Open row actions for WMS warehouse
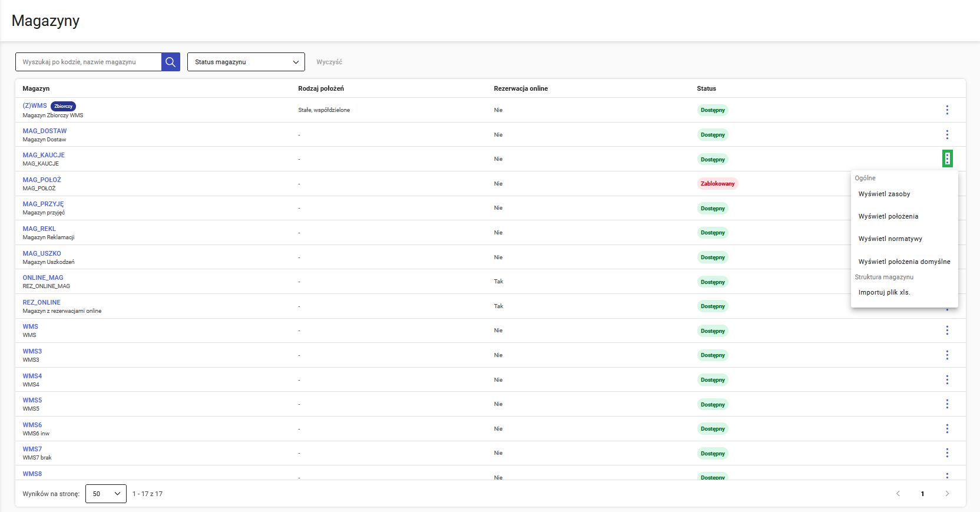The width and height of the screenshot is (980, 512). click(x=947, y=331)
